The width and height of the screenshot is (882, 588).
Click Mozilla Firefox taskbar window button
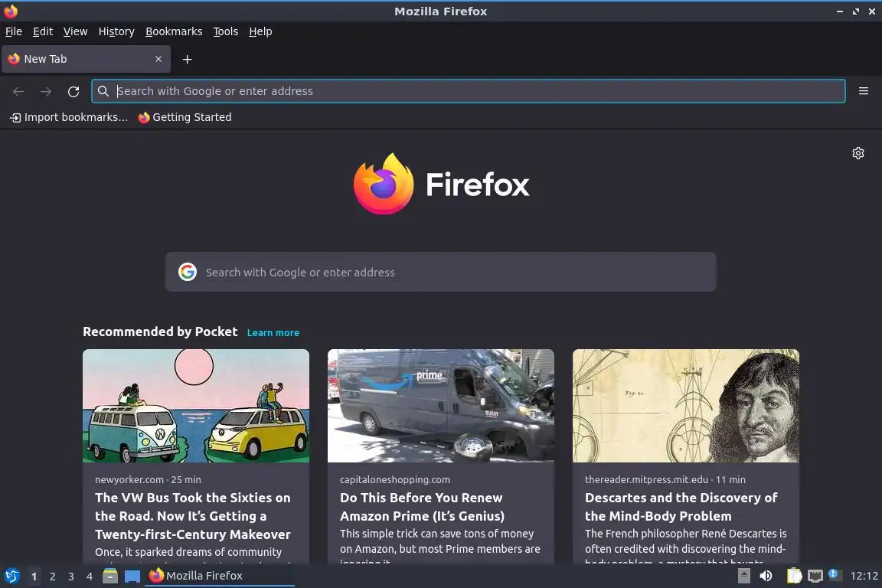(x=220, y=576)
